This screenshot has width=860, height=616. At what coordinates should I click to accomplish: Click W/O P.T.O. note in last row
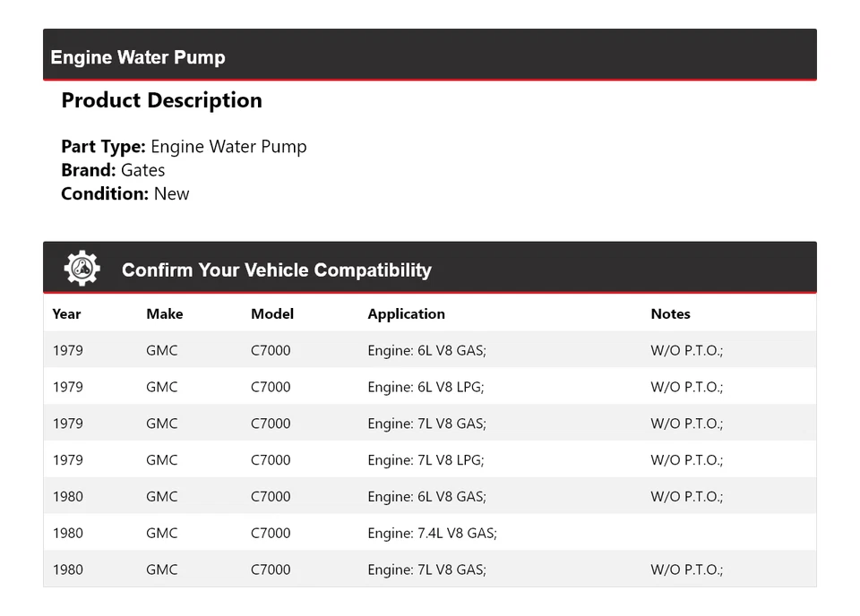point(686,569)
